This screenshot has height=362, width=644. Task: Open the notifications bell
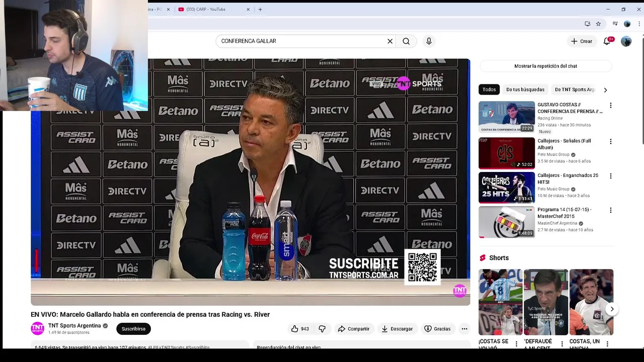607,41
